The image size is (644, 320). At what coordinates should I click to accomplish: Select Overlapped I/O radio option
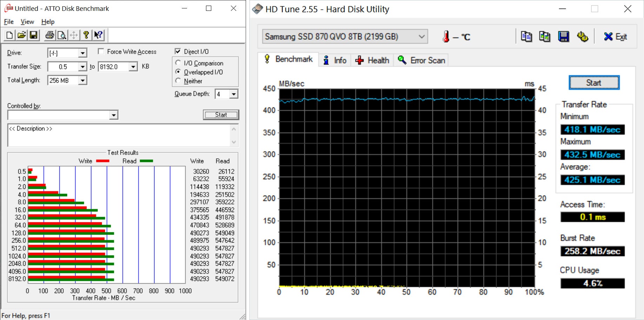(178, 72)
